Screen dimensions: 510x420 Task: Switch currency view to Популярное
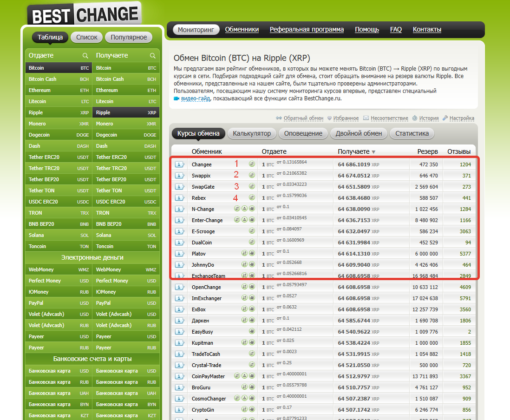click(x=129, y=38)
